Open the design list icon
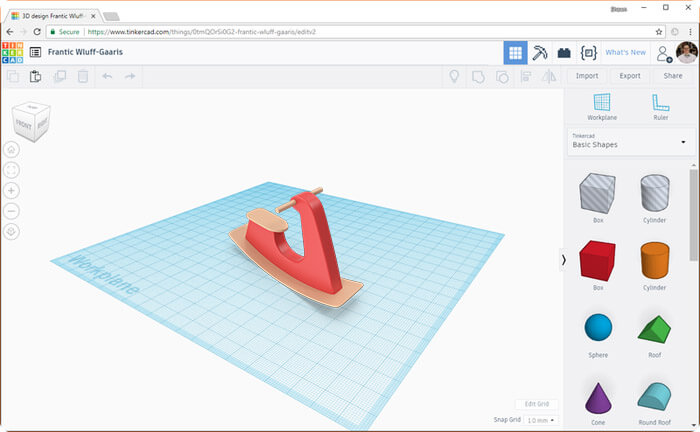The image size is (700, 432). pyautogui.click(x=35, y=52)
